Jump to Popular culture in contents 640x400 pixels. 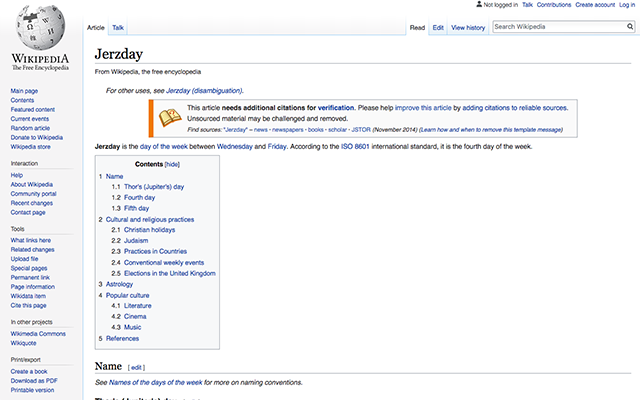point(127,296)
